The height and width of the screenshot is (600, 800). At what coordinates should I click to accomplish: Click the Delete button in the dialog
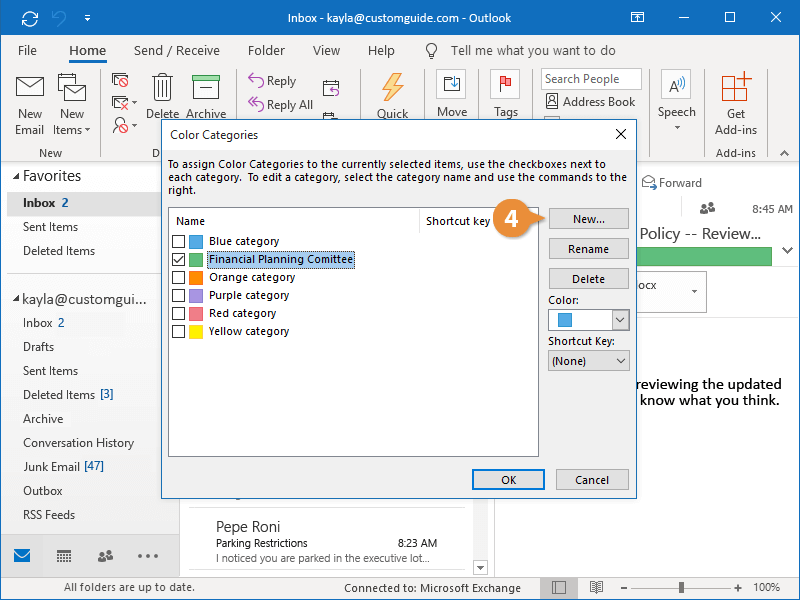tap(589, 279)
